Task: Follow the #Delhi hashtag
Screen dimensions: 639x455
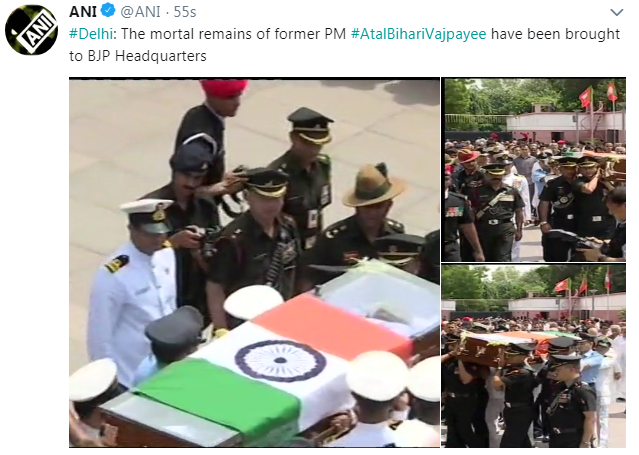Action: click(91, 33)
